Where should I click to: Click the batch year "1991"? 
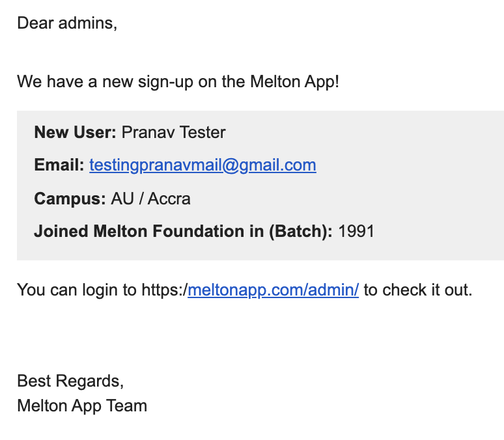pyautogui.click(x=357, y=231)
